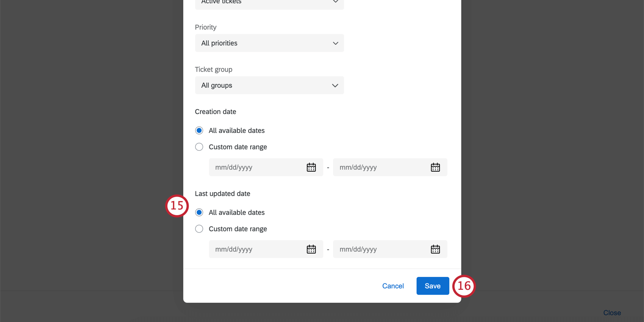Click the Close link behind dialog
This screenshot has height=322, width=644.
[612, 313]
